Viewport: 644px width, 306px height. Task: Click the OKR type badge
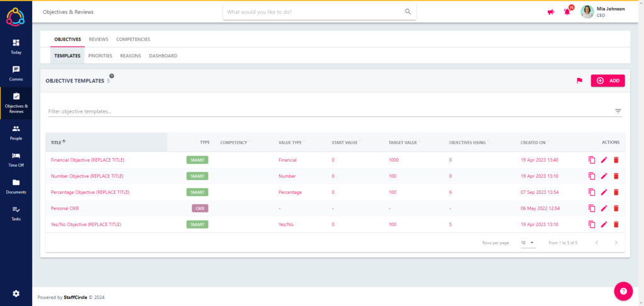tap(200, 208)
